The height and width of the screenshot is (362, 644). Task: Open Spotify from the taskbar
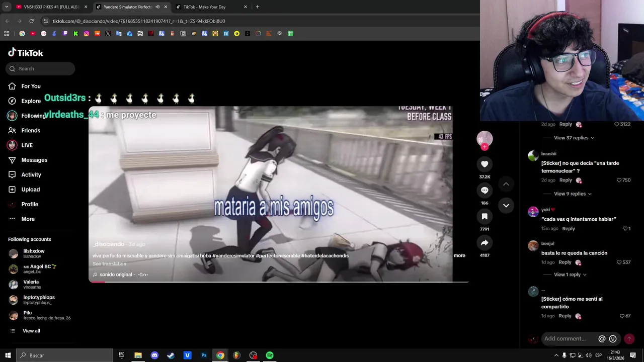[270, 355]
